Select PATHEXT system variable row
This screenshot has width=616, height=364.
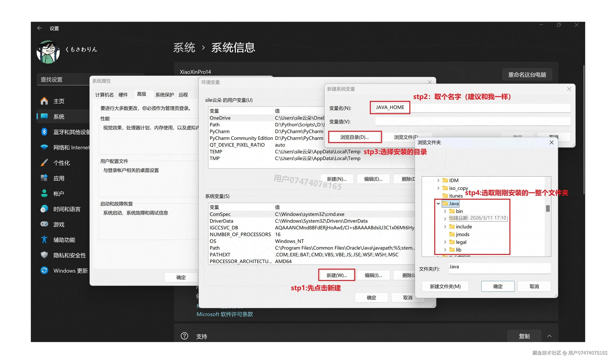coord(311,255)
